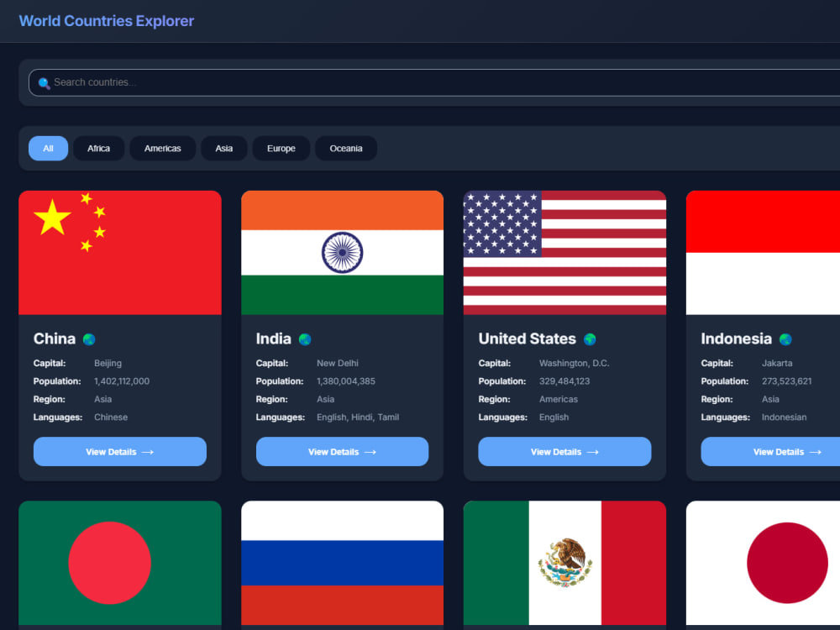Click the globe icon beside United States
Image resolution: width=840 pixels, height=630 pixels.
pyautogui.click(x=590, y=339)
